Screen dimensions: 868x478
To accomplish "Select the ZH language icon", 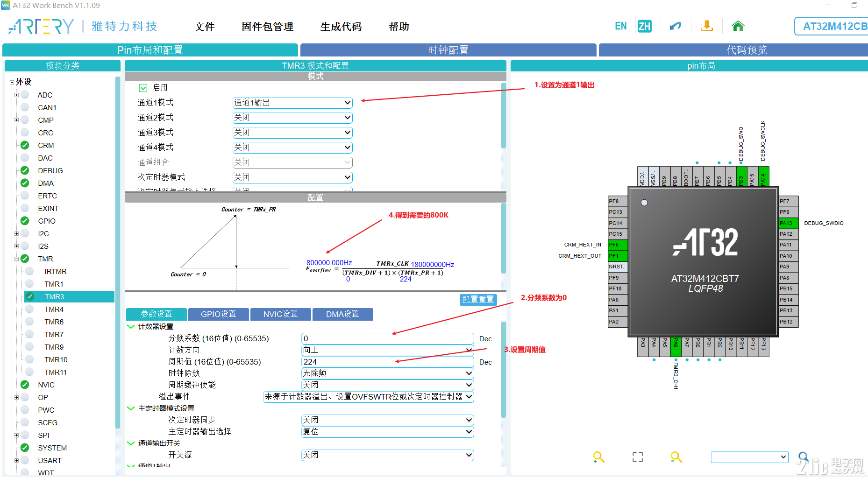I will tap(644, 26).
